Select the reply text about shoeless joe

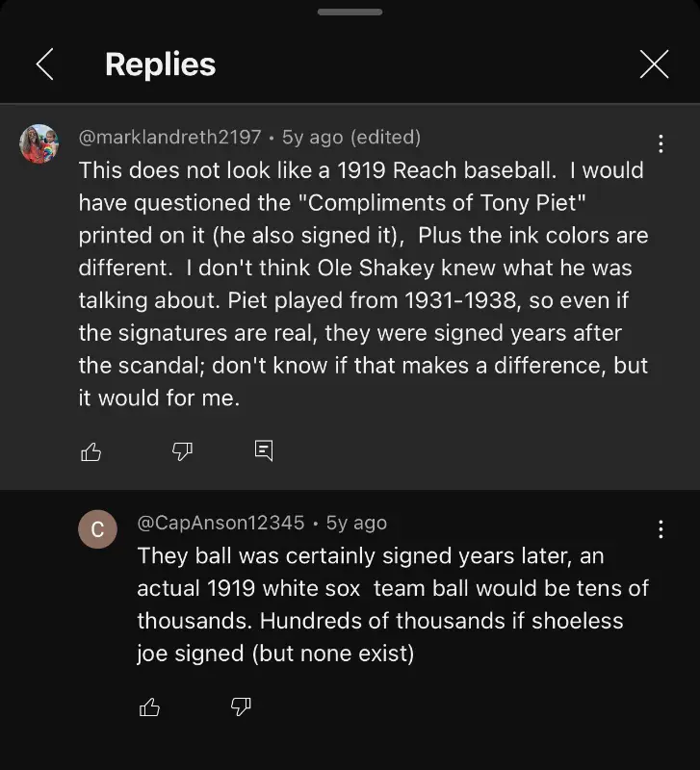[393, 604]
